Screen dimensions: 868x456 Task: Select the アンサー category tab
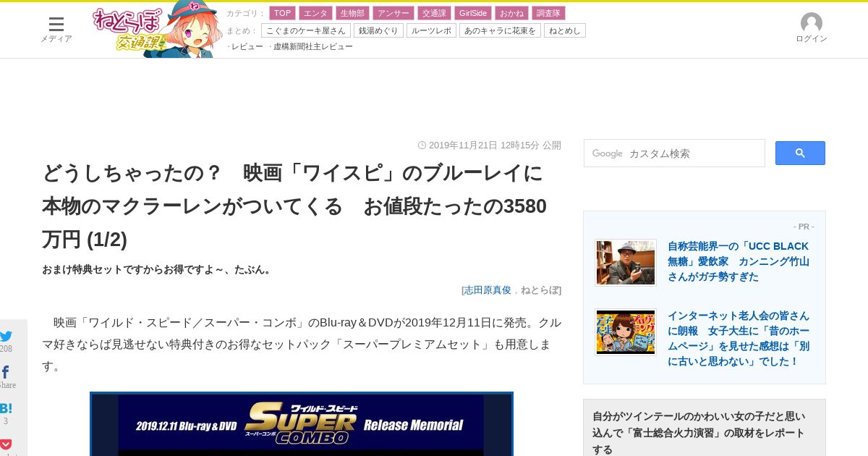click(x=393, y=13)
